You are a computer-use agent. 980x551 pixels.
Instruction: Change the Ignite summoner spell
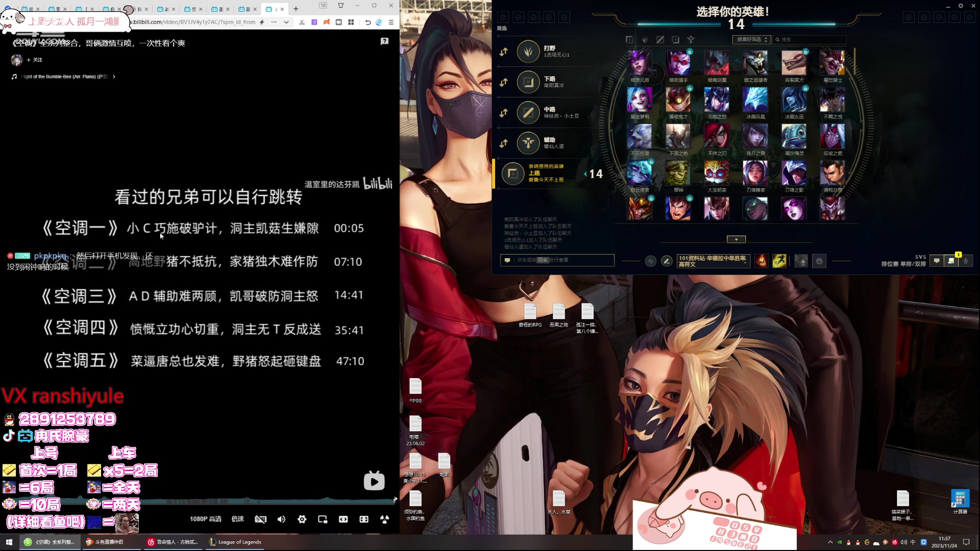click(761, 261)
